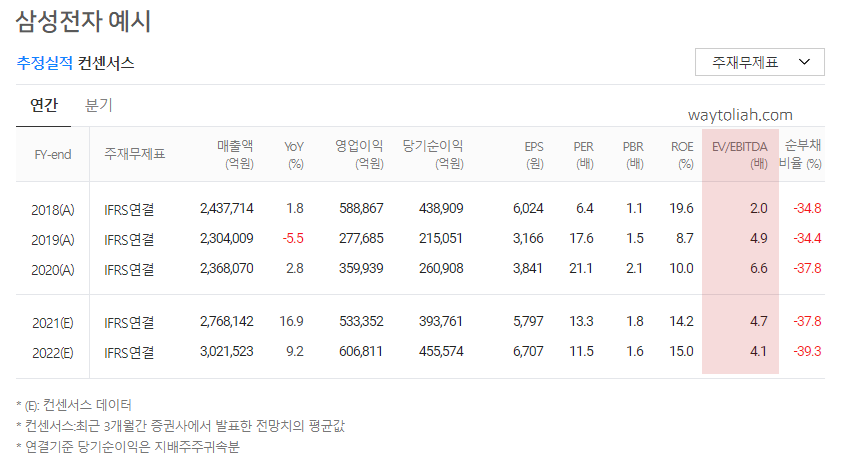
Task: Click the net income value 393,761
Action: point(441,321)
